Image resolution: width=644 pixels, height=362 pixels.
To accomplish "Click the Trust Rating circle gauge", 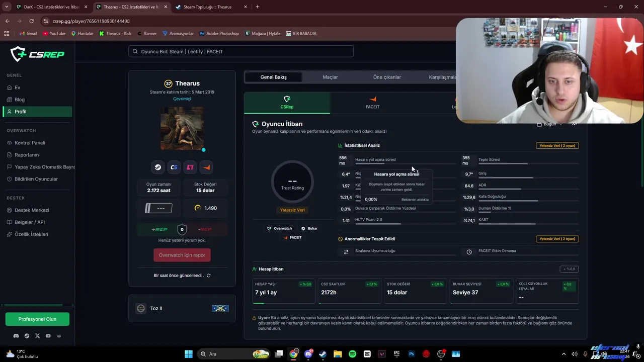I will click(x=292, y=182).
